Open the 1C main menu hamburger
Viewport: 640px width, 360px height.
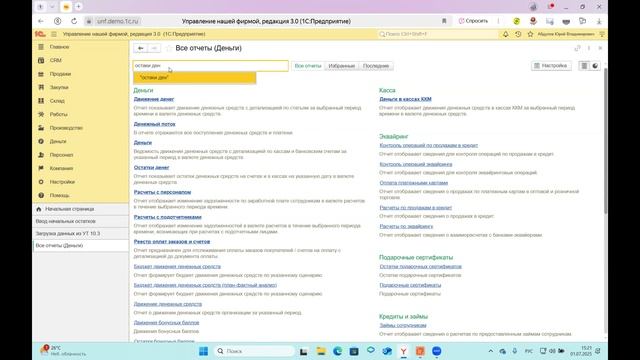(x=54, y=34)
